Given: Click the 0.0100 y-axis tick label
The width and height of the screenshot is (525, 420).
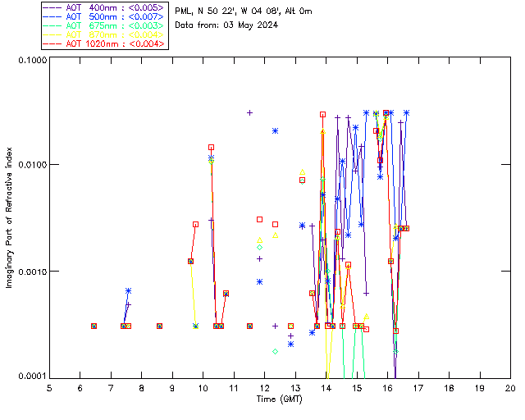Looking at the screenshot, I should (x=33, y=165).
